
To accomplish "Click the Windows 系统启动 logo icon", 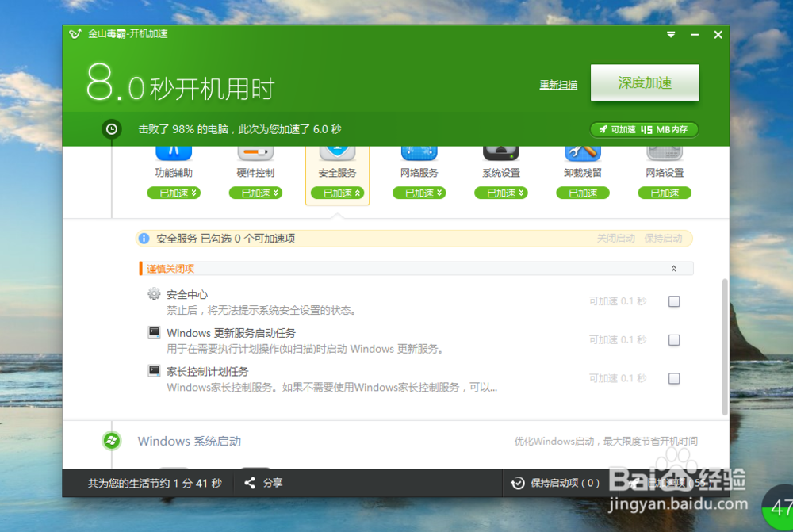I will point(111,441).
